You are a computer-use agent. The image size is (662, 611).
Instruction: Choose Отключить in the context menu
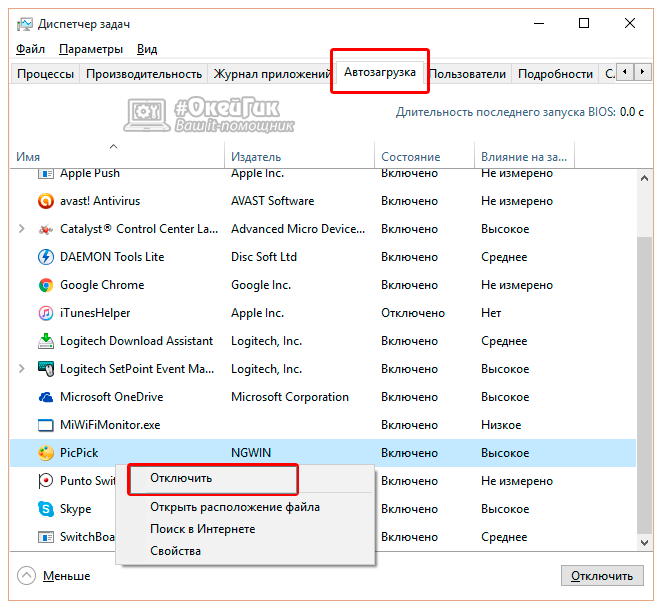pos(182,478)
